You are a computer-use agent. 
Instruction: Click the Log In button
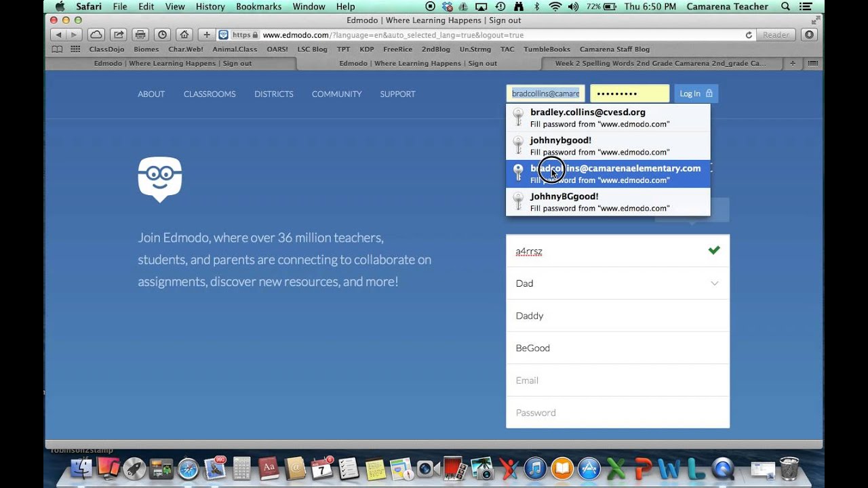[696, 94]
